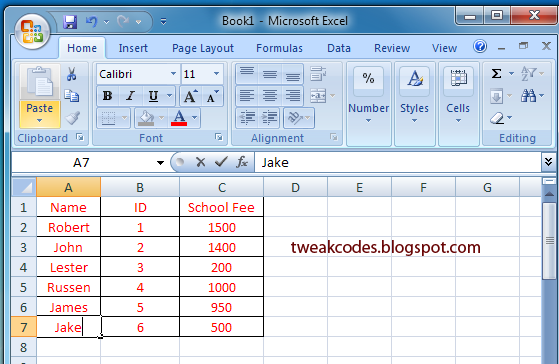Viewport: 559px width, 364px height.
Task: Switch to the Page Layout tab
Action: click(203, 48)
